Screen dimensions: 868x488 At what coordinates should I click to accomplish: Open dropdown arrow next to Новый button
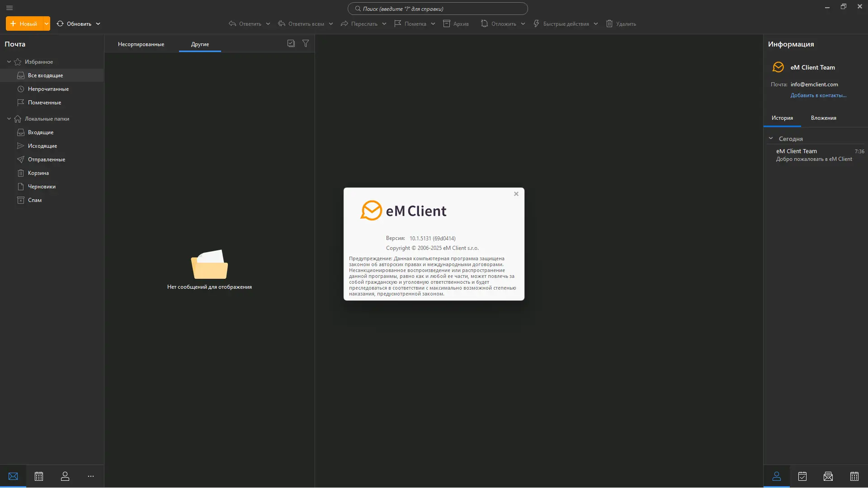[x=46, y=23]
